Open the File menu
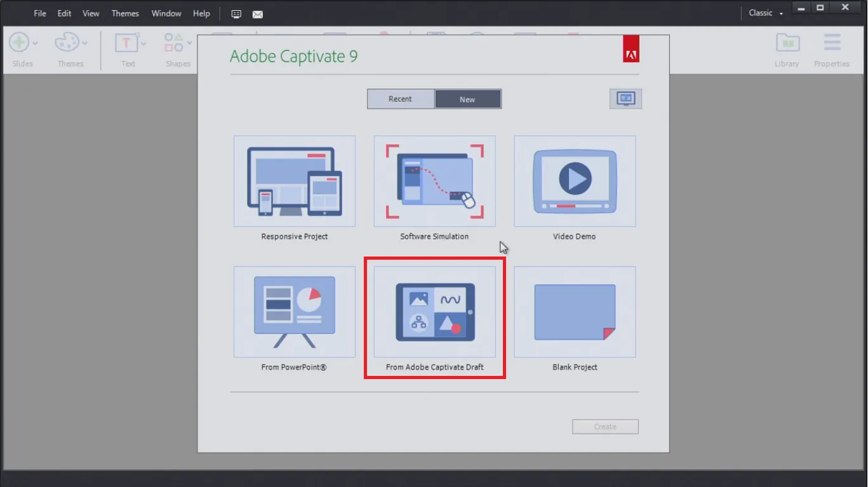 40,13
